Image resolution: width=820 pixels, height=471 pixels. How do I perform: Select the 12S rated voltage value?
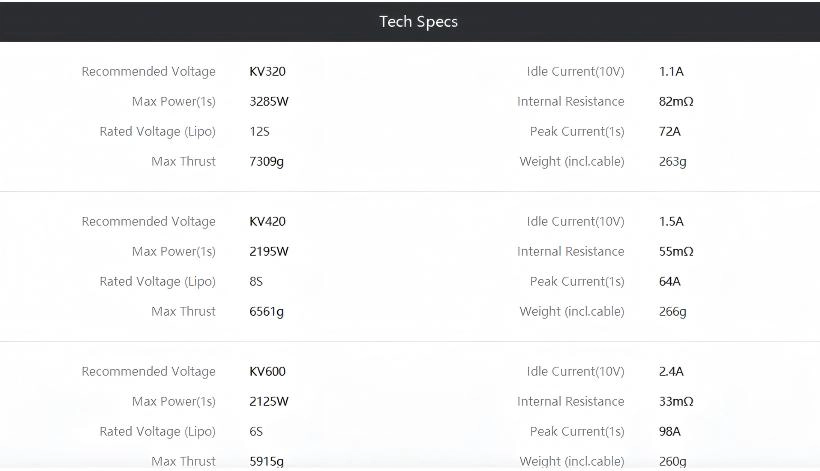[260, 132]
